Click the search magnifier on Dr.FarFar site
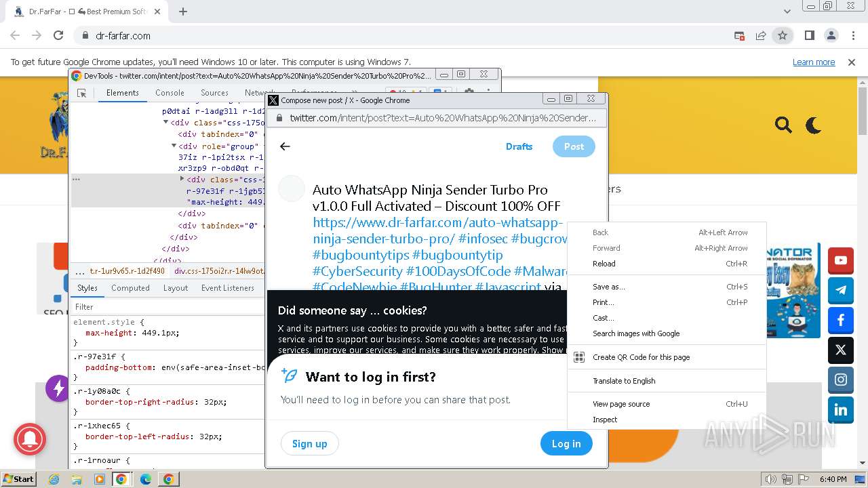868x488 pixels. (783, 125)
